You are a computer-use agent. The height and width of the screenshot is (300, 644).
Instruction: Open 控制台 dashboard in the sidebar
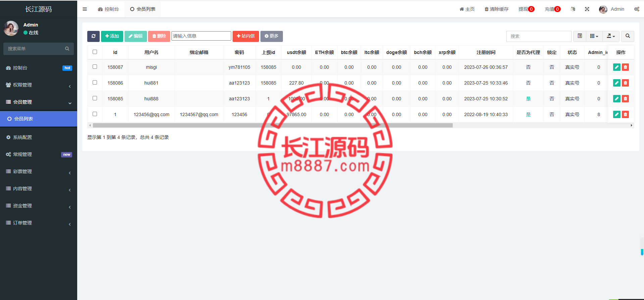click(39, 68)
